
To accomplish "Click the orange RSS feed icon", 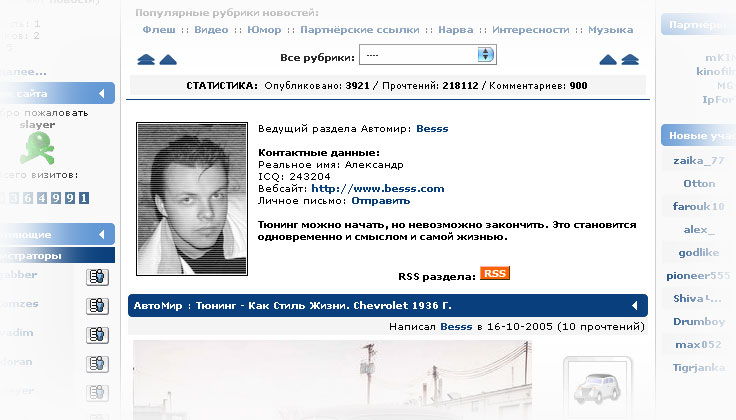I will pos(494,273).
